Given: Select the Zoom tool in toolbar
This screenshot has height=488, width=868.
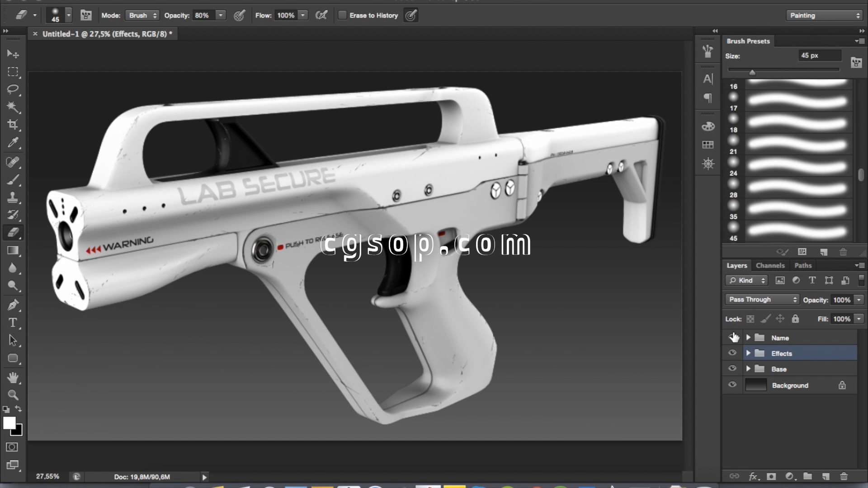Looking at the screenshot, I should coord(13,395).
